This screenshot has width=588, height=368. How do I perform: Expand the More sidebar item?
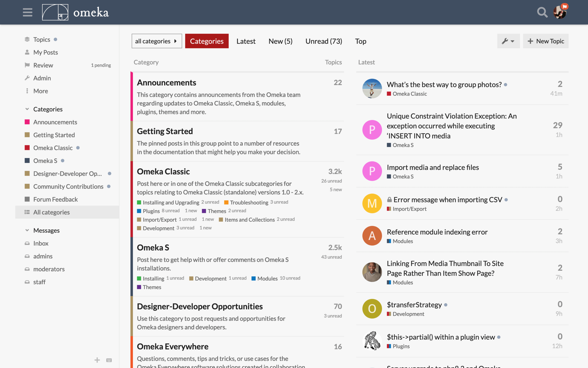point(41,91)
